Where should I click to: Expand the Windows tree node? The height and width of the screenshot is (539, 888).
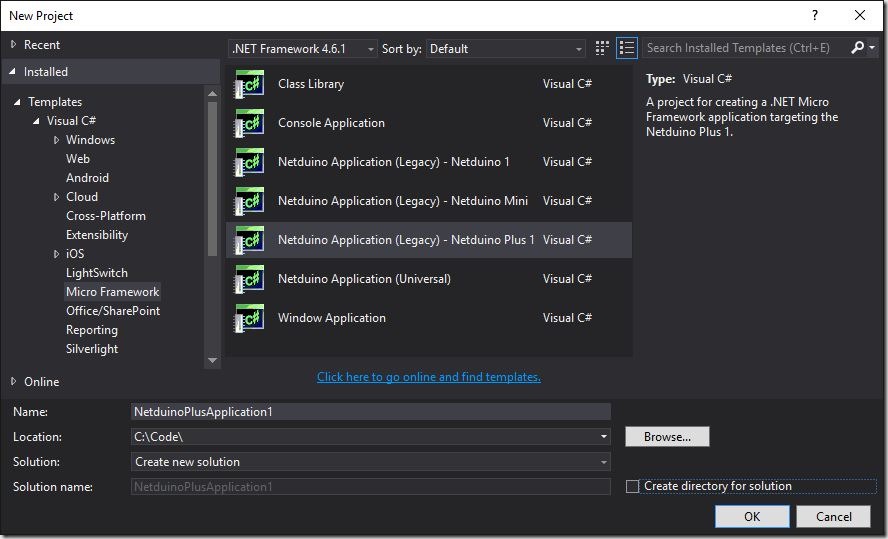[x=57, y=140]
